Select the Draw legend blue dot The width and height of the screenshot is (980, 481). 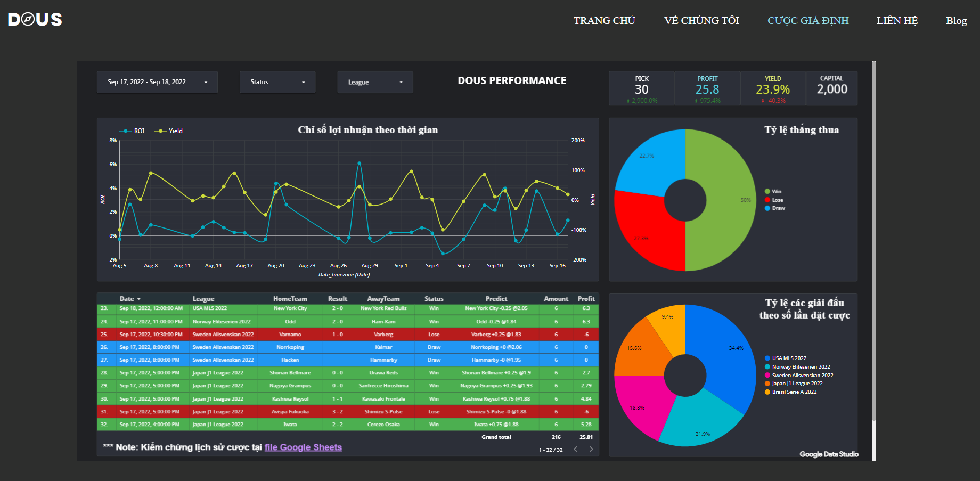pos(767,208)
